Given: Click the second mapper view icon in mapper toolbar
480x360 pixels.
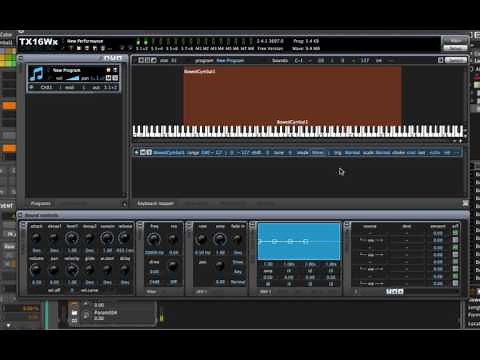Looking at the screenshot, I should click(x=147, y=60).
